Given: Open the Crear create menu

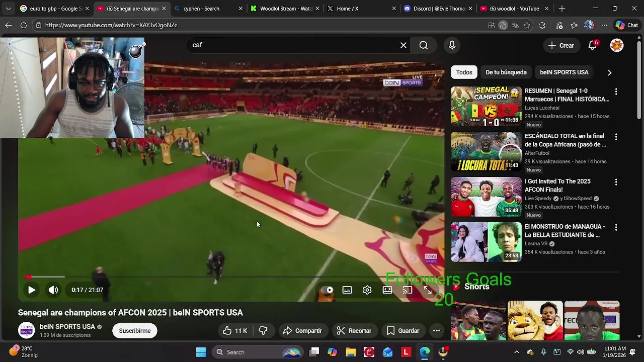Looking at the screenshot, I should 561,45.
